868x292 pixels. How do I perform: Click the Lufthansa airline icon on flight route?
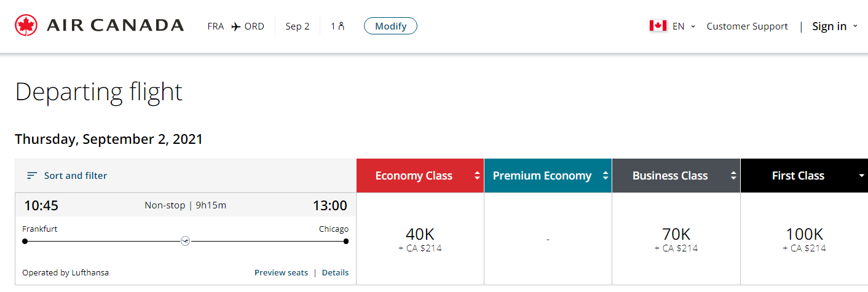pos(185,241)
